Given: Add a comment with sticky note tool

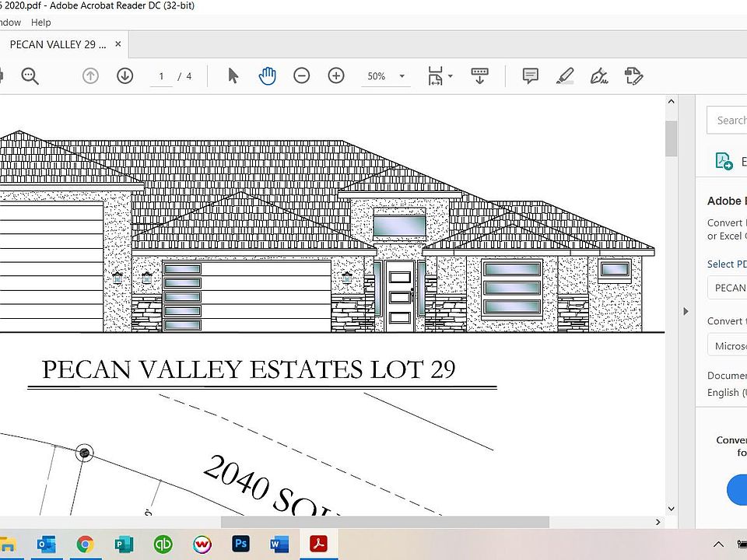Looking at the screenshot, I should [x=531, y=76].
